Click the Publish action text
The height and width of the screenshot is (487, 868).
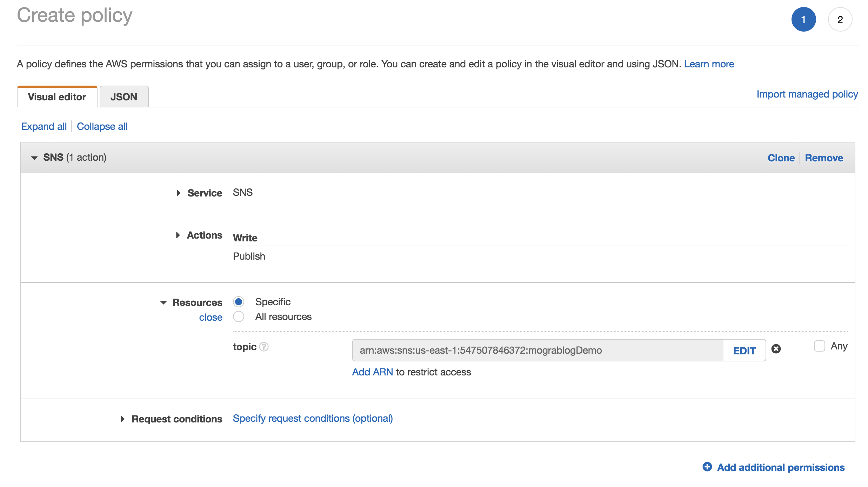tap(249, 256)
